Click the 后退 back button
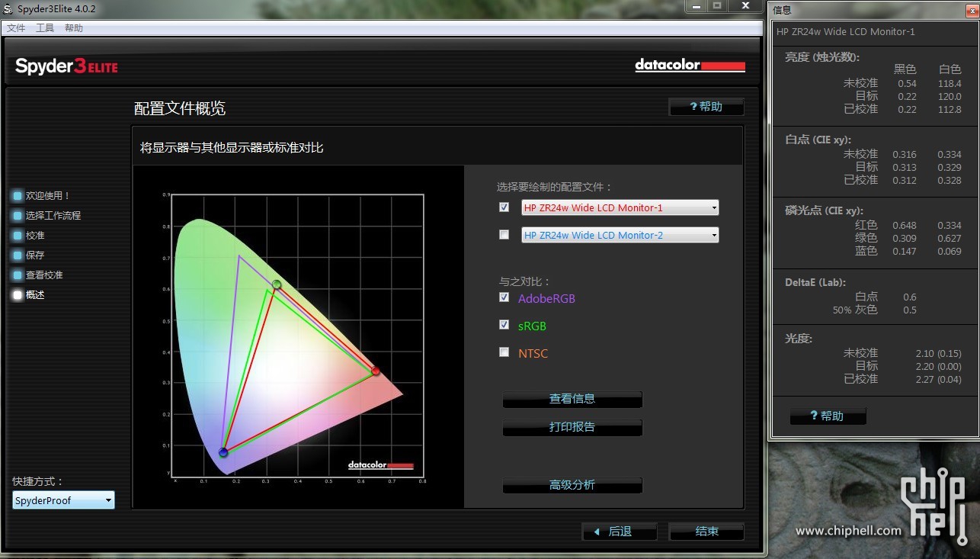The height and width of the screenshot is (559, 980). pos(620,532)
